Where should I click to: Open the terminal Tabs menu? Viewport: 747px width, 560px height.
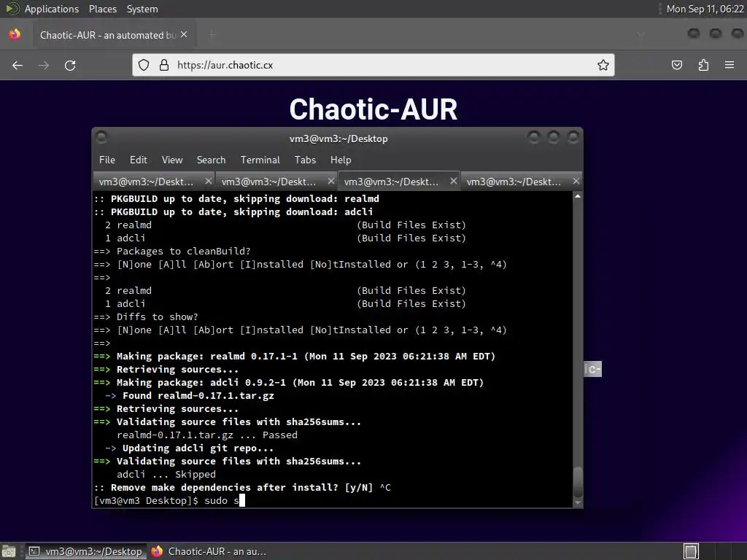[305, 160]
